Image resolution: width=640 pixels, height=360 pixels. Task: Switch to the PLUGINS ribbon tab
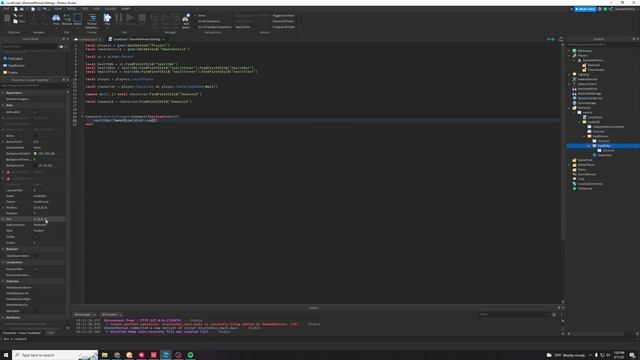pos(110,9)
